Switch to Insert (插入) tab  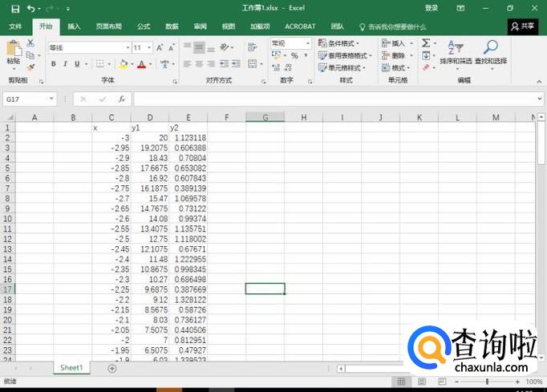pyautogui.click(x=74, y=26)
